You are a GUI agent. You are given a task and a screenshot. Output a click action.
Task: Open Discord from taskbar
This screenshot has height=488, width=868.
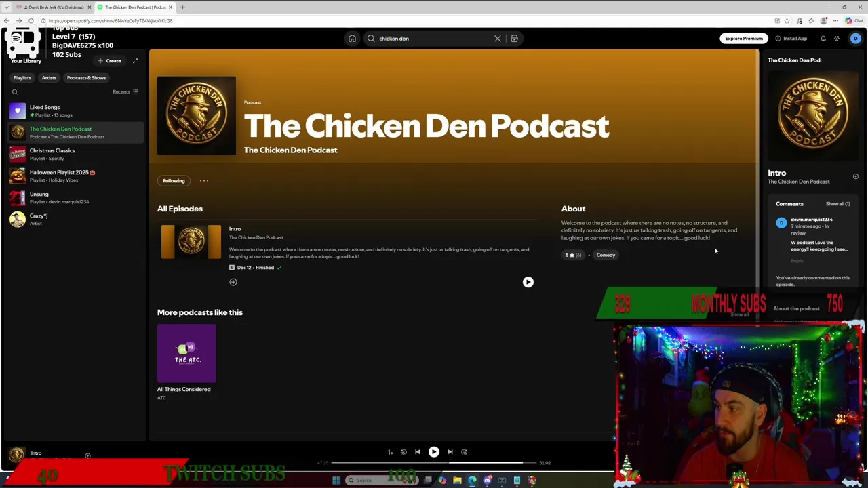point(488,481)
